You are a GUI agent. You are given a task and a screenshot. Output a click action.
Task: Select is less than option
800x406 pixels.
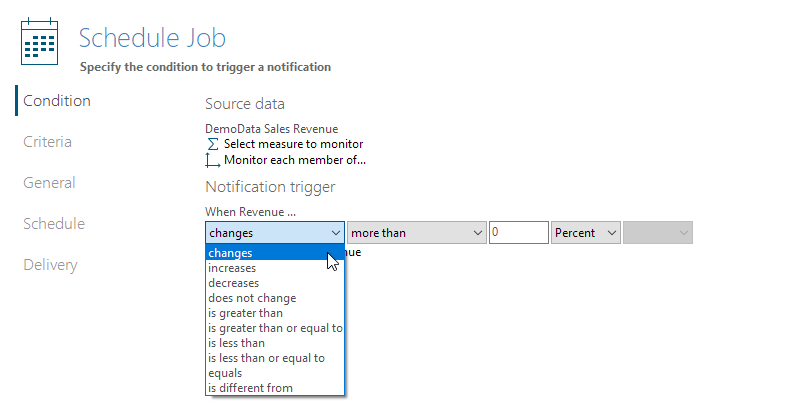coord(275,343)
